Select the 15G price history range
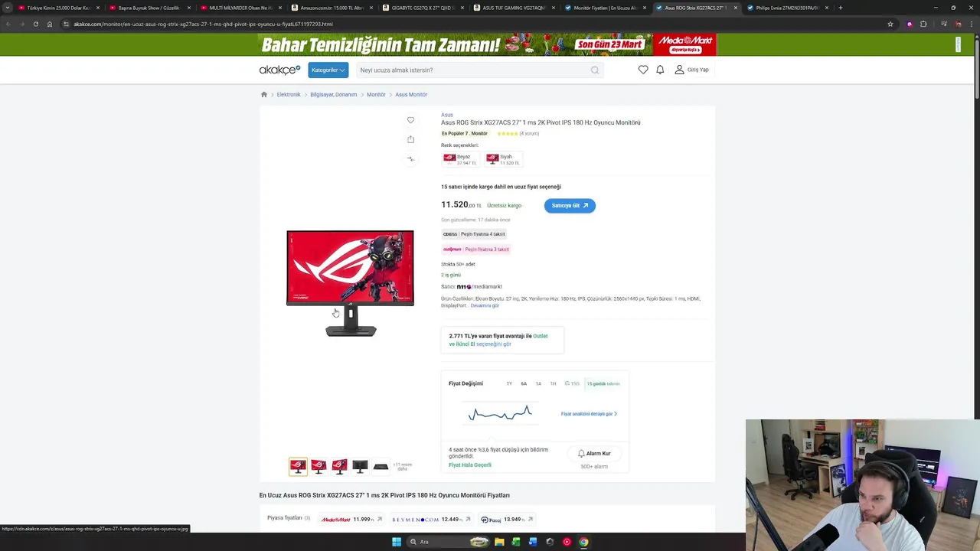The image size is (980, 551). tap(572, 383)
